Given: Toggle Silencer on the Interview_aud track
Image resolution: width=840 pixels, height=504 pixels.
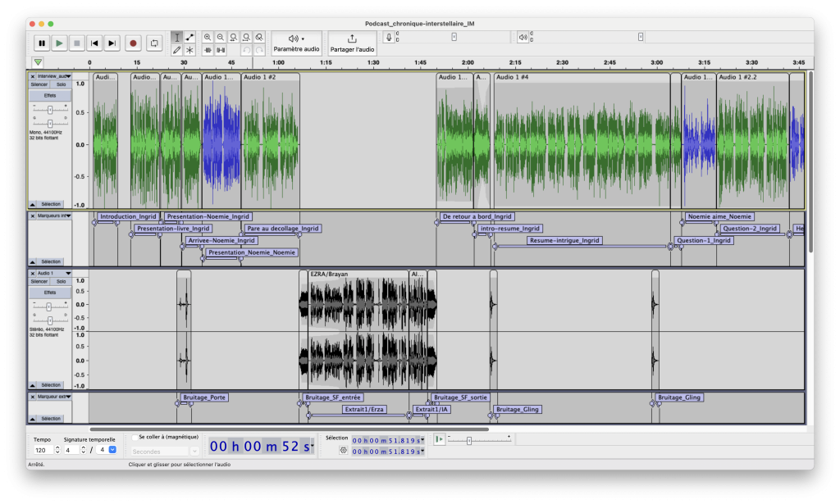Looking at the screenshot, I should tap(39, 84).
